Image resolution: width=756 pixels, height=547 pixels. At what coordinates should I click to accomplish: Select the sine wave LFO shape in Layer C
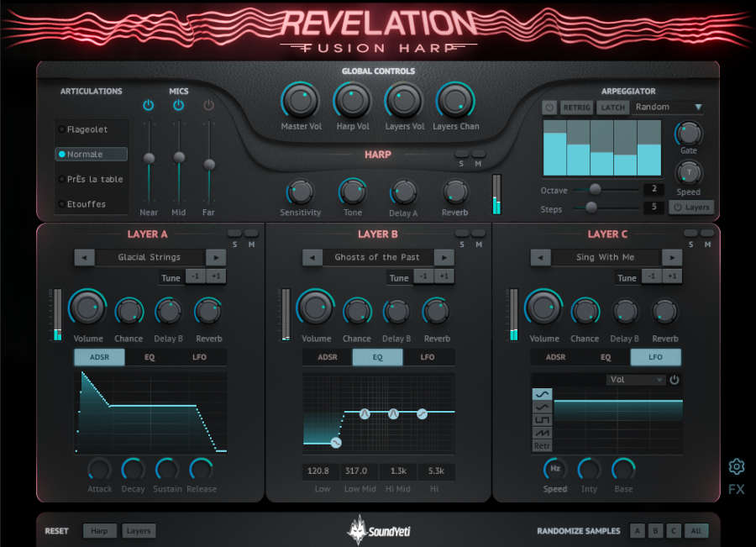point(543,393)
